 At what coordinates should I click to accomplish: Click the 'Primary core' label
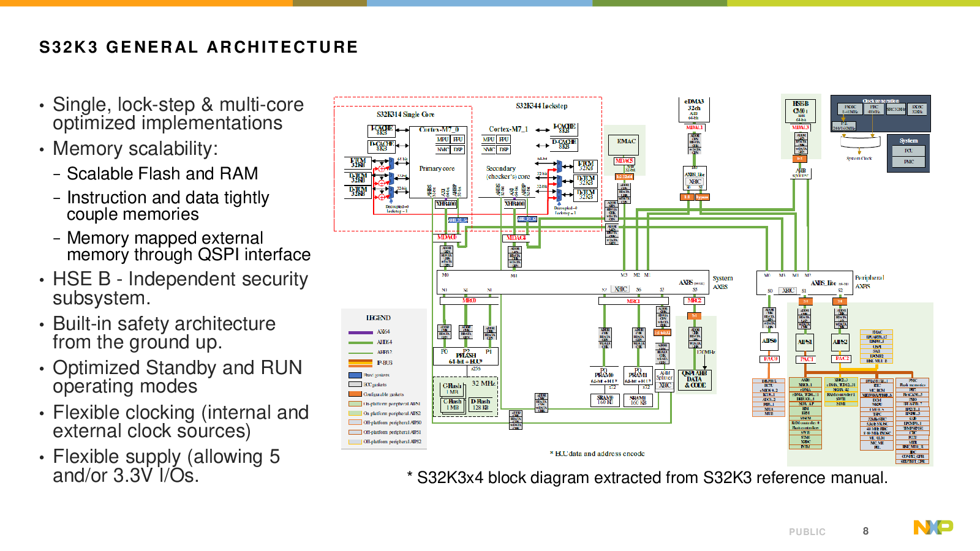point(437,168)
